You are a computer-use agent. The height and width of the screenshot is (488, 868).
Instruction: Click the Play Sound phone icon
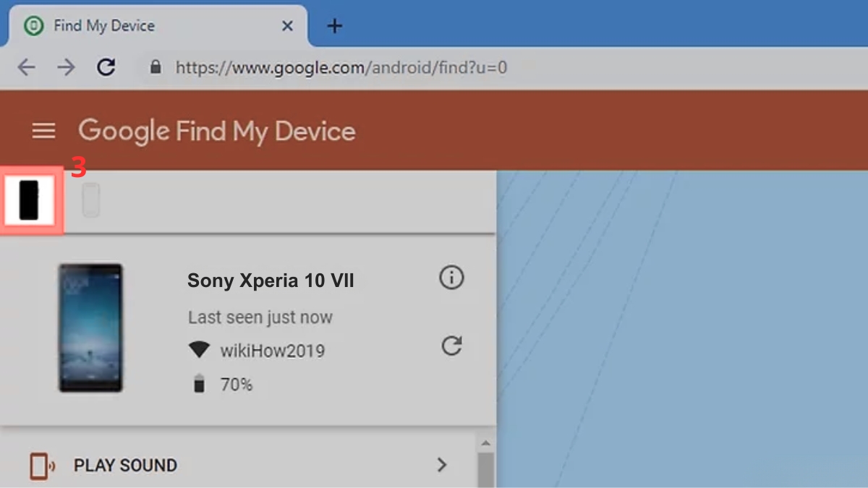pos(42,466)
